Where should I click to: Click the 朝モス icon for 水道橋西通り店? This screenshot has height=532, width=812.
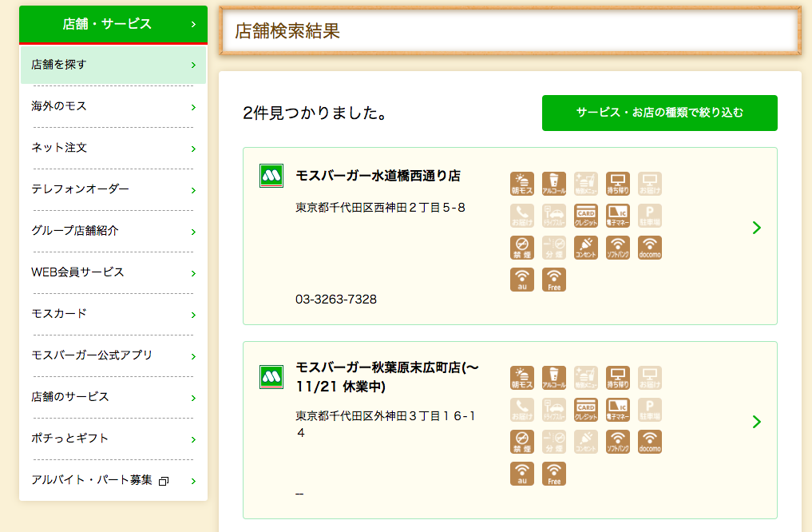(522, 184)
